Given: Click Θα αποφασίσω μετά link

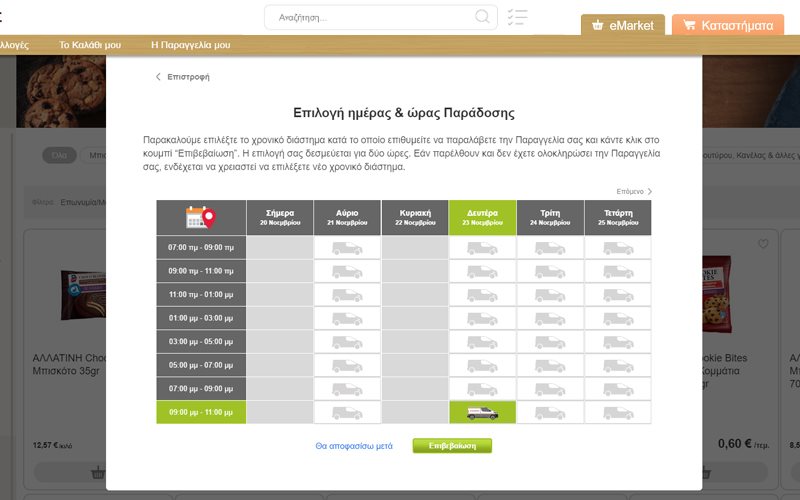Looking at the screenshot, I should pyautogui.click(x=354, y=446).
